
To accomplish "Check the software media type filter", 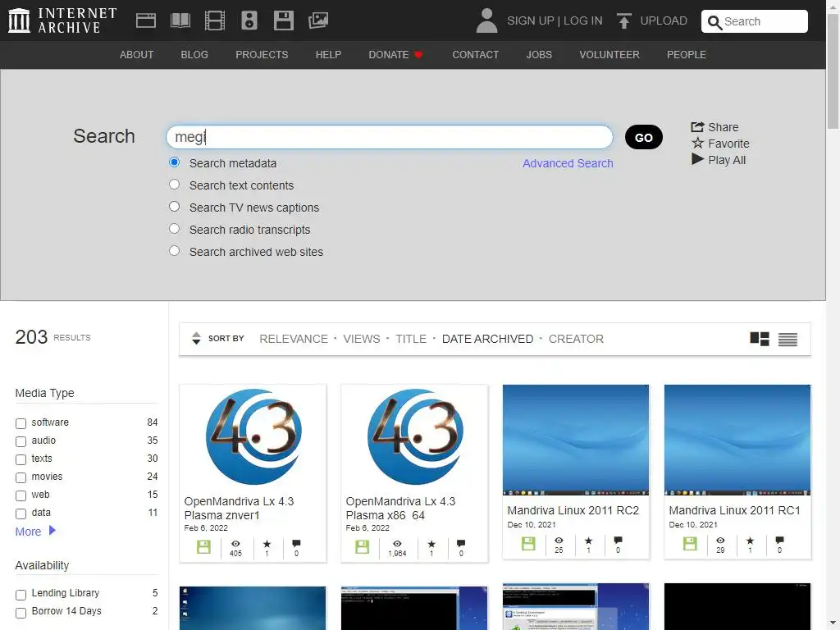I will coord(21,424).
